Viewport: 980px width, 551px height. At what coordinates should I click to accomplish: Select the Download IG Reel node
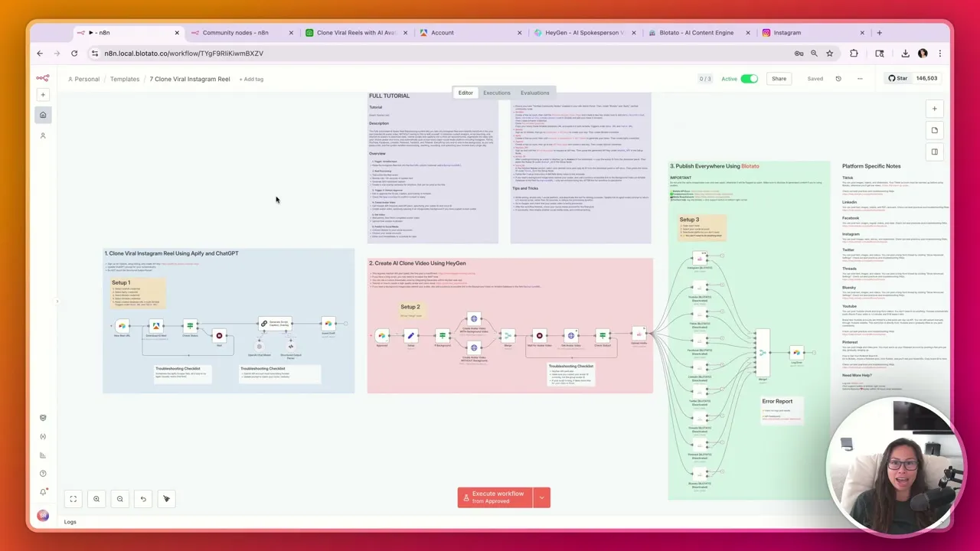click(x=156, y=326)
